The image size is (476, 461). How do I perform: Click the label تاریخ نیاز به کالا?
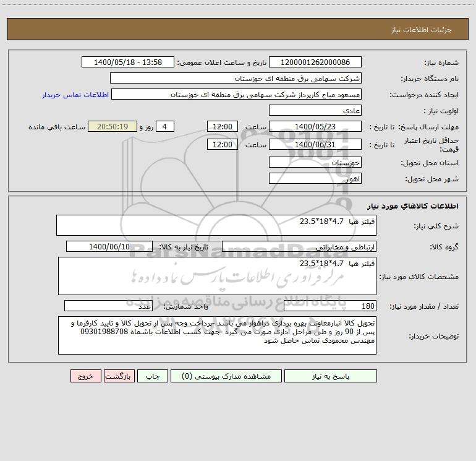point(184,247)
